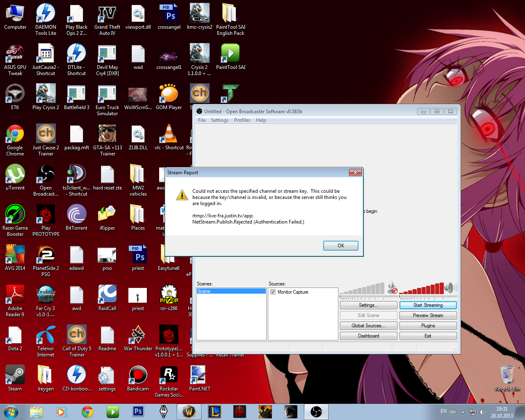Open the Windows Start menu
The image size is (525, 420).
pos(11,411)
